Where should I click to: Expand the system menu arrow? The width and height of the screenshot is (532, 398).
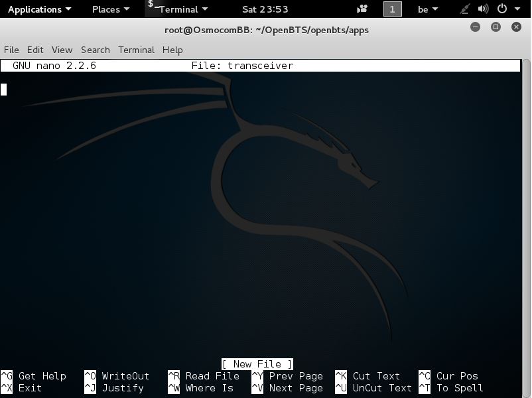click(517, 9)
